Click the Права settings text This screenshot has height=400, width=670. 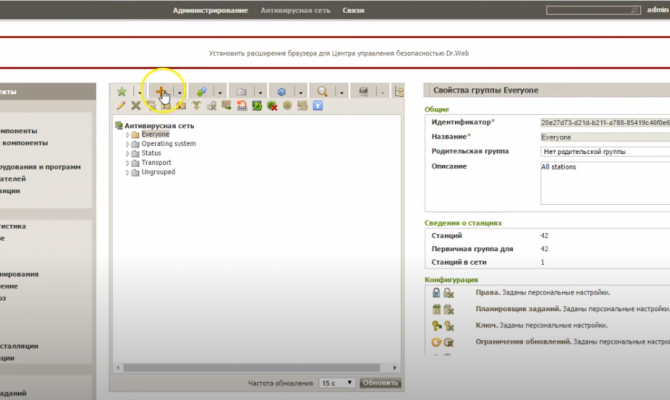543,293
